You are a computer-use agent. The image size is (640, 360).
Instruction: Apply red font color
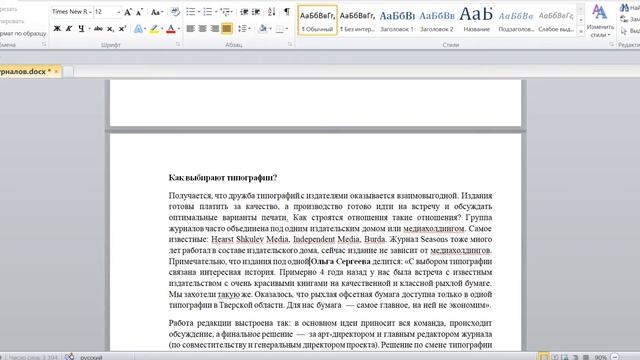click(171, 29)
